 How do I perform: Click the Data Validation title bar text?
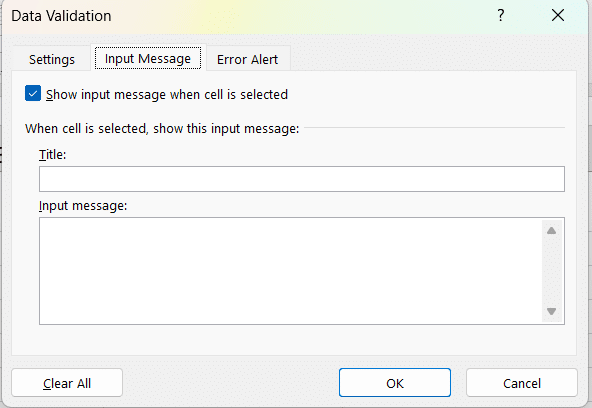pos(61,16)
